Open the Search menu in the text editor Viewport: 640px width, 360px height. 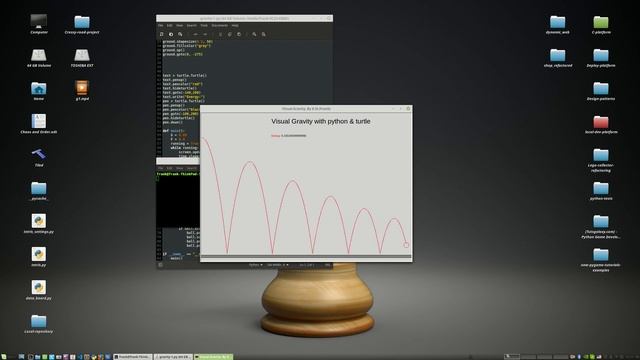[x=191, y=25]
